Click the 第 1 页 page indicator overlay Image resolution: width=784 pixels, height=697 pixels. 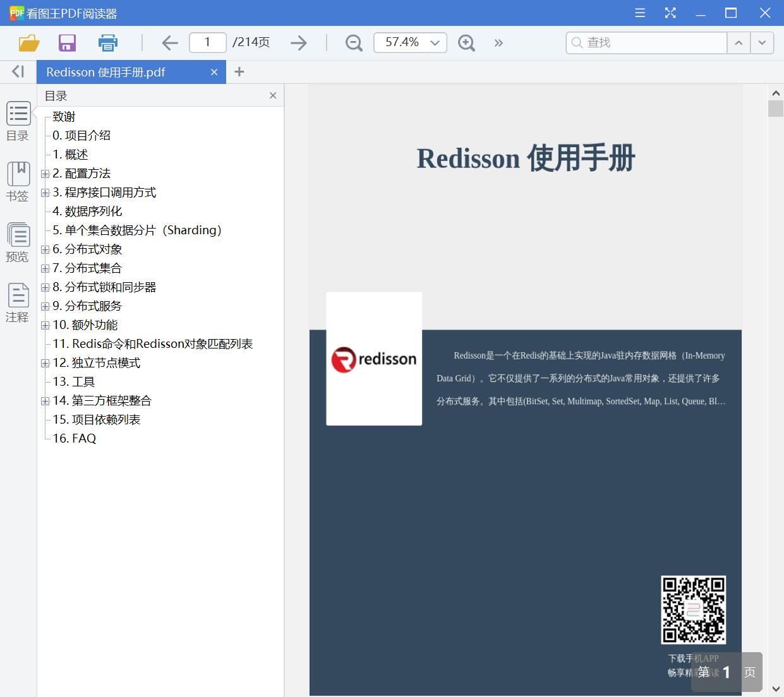click(x=727, y=672)
